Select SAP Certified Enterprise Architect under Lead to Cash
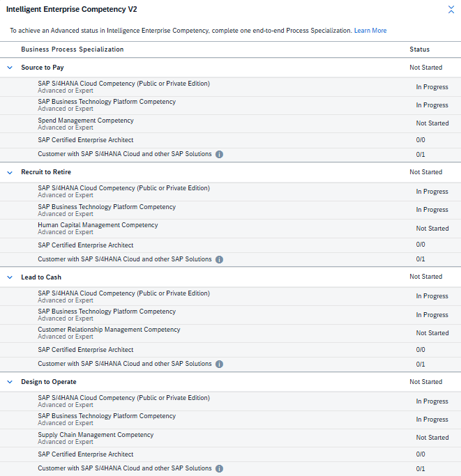This screenshot has height=476, width=461. click(x=86, y=350)
